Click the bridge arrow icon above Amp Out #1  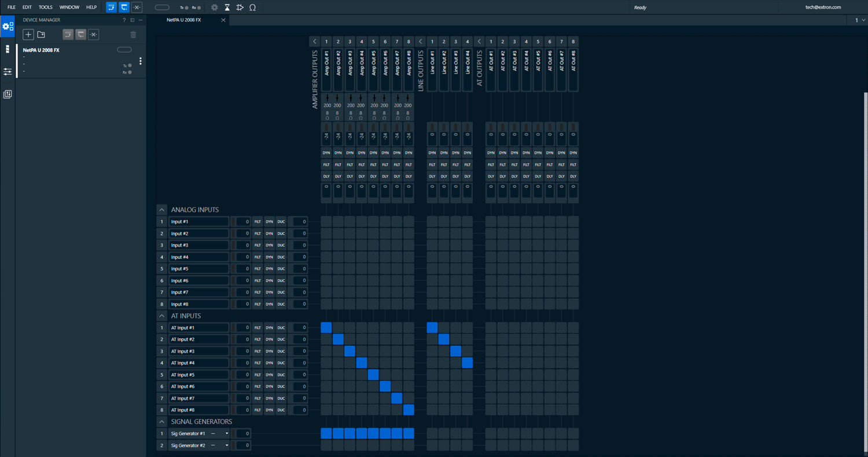326,97
